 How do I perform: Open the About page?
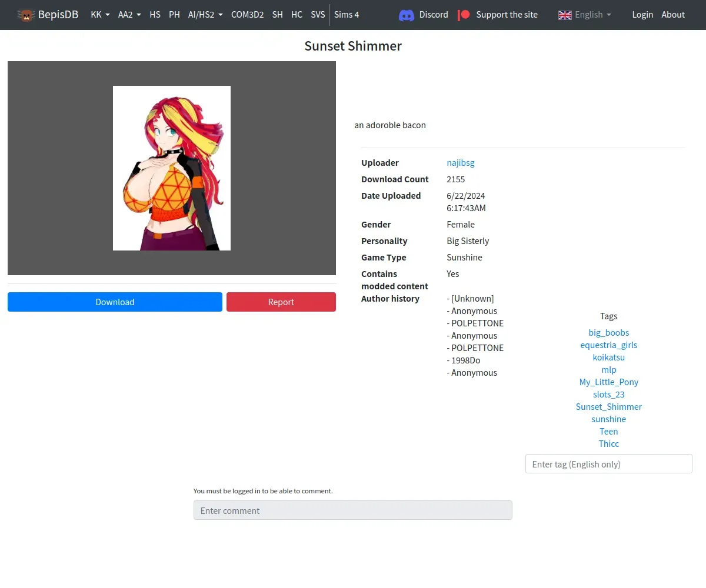(x=673, y=15)
